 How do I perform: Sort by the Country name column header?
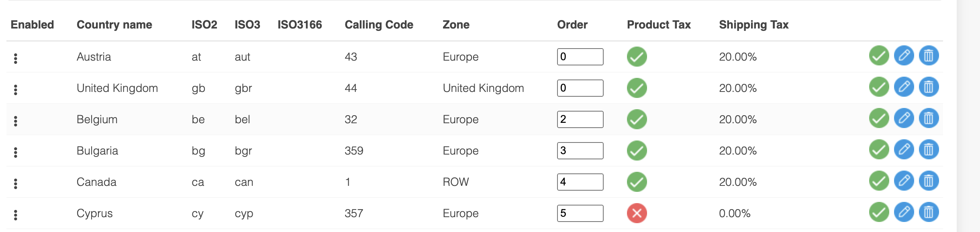point(114,25)
